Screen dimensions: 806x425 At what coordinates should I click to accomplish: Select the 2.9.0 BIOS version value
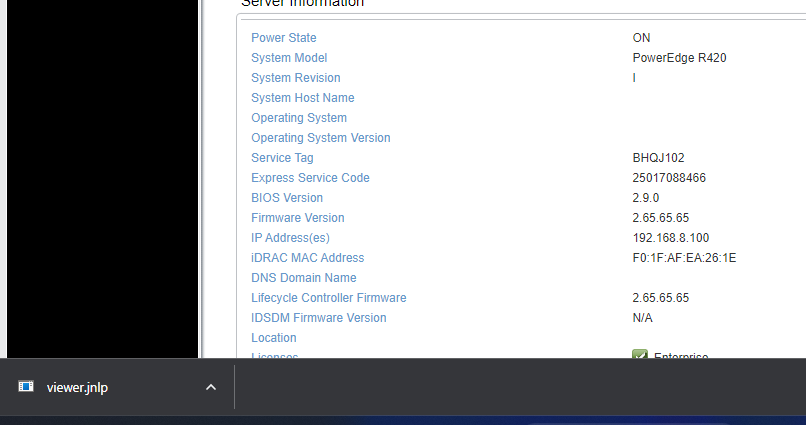pyautogui.click(x=646, y=198)
